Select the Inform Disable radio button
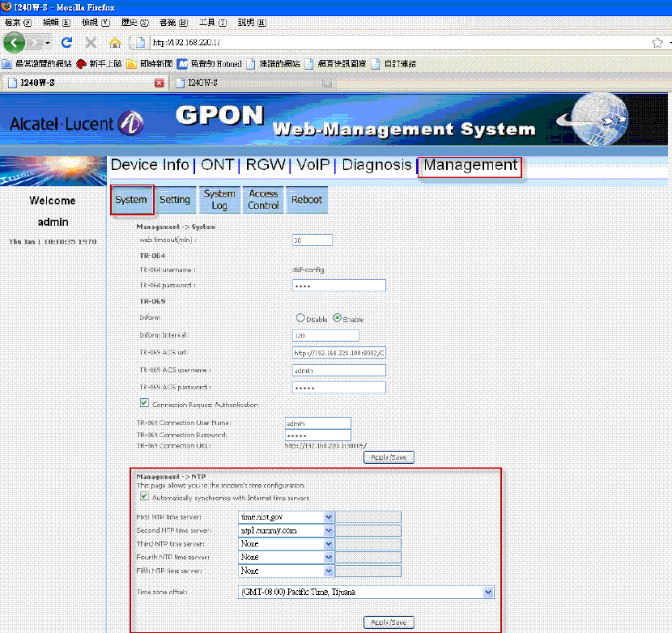Viewport: 672px width, 633px height. 300,318
